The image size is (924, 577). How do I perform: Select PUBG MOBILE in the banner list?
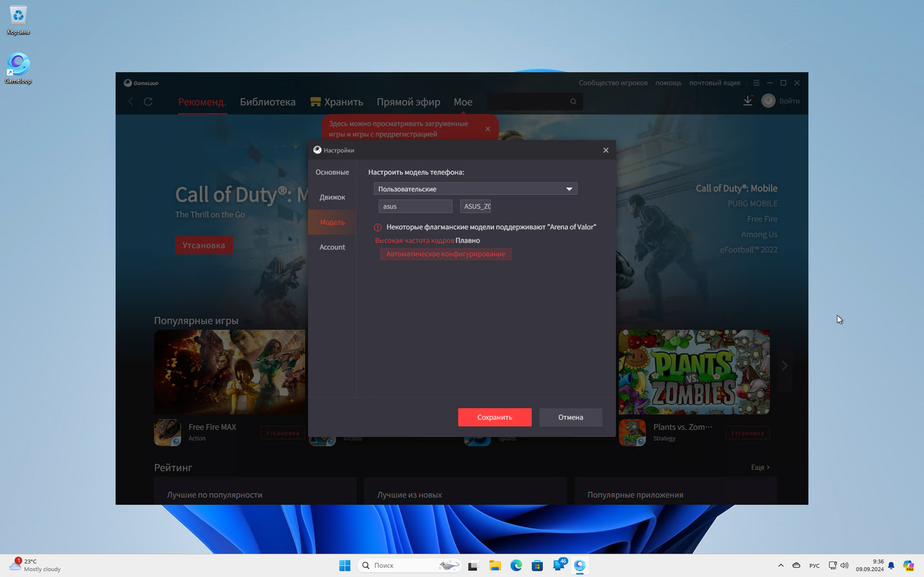[x=752, y=204]
